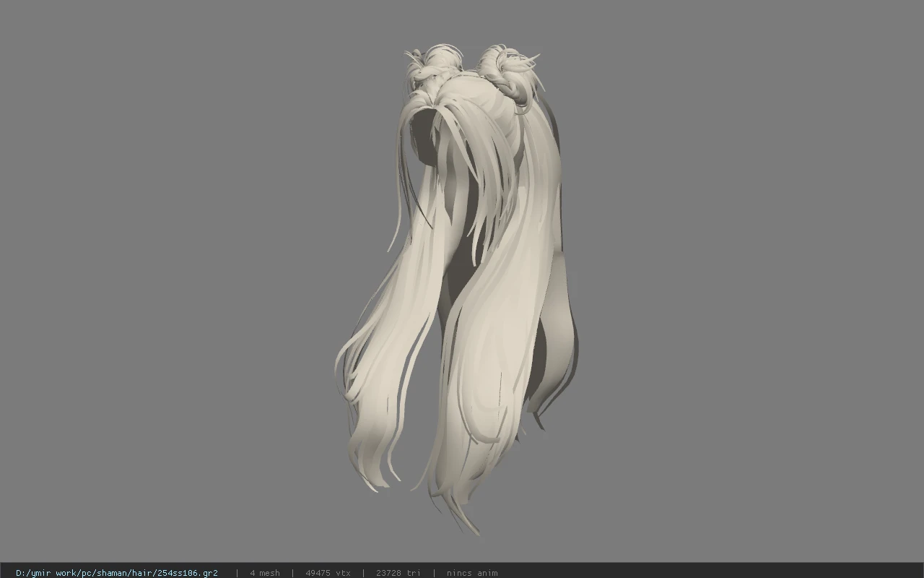
Task: Click the '49475 vtx' vertex count
Action: [328, 573]
